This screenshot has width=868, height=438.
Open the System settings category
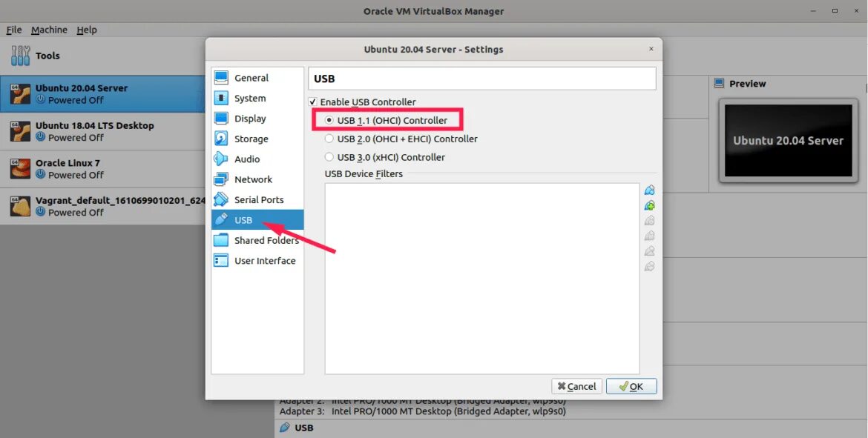pos(257,99)
